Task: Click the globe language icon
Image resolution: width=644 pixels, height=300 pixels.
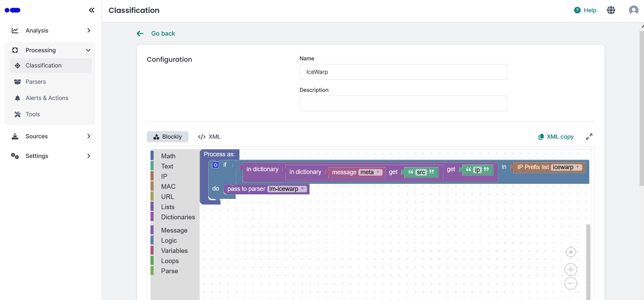Action: point(611,10)
